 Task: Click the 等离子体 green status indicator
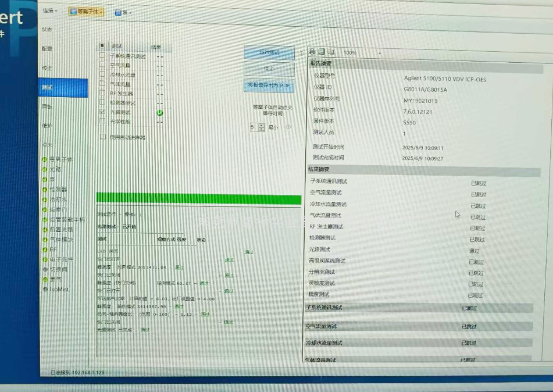(x=44, y=159)
